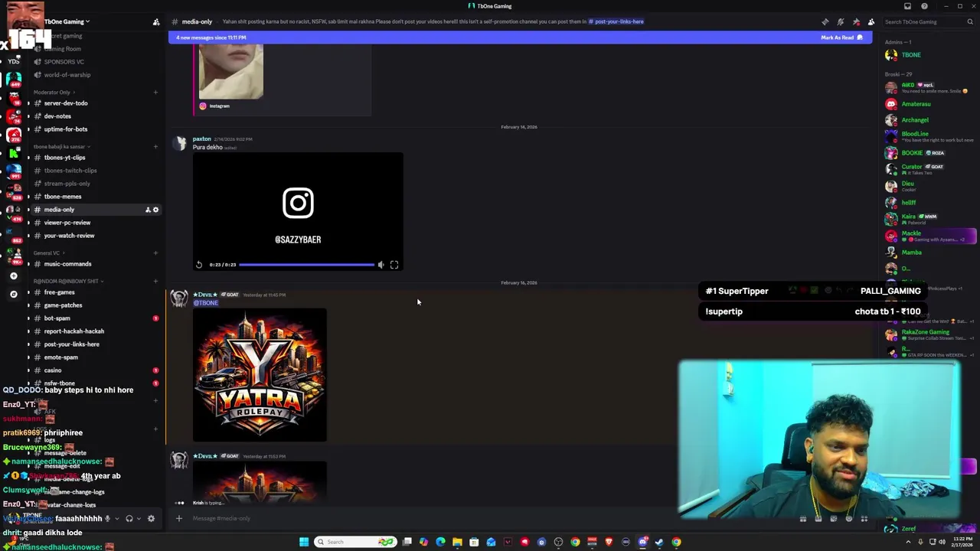
Task: Replay the @SAZZYBAER video
Action: [199, 265]
